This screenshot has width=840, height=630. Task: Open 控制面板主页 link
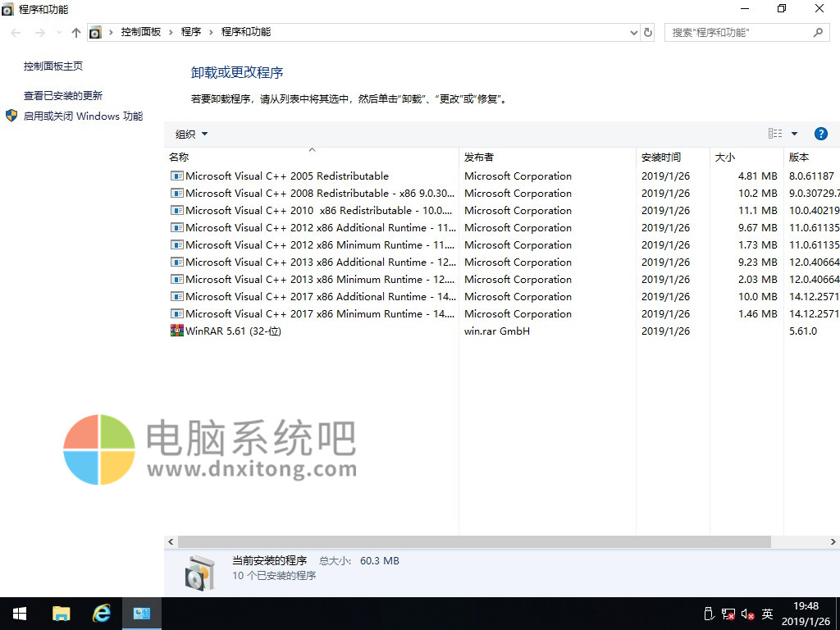(x=53, y=66)
